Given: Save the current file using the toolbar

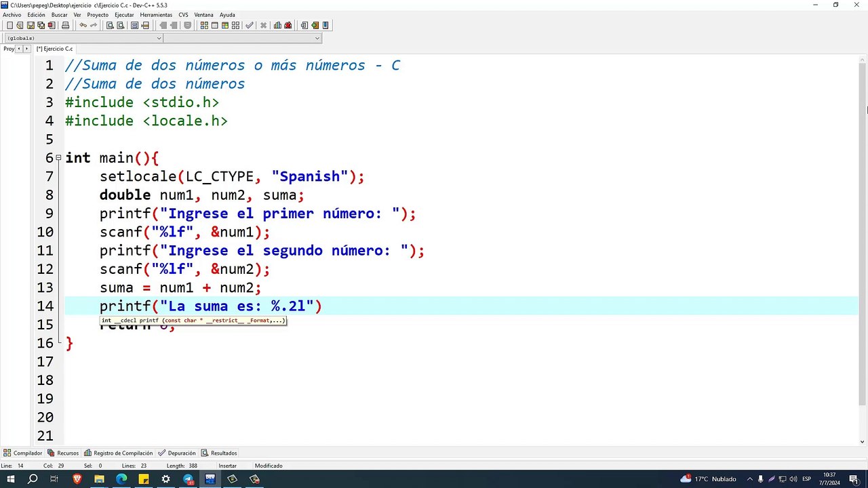Looking at the screenshot, I should [x=31, y=26].
